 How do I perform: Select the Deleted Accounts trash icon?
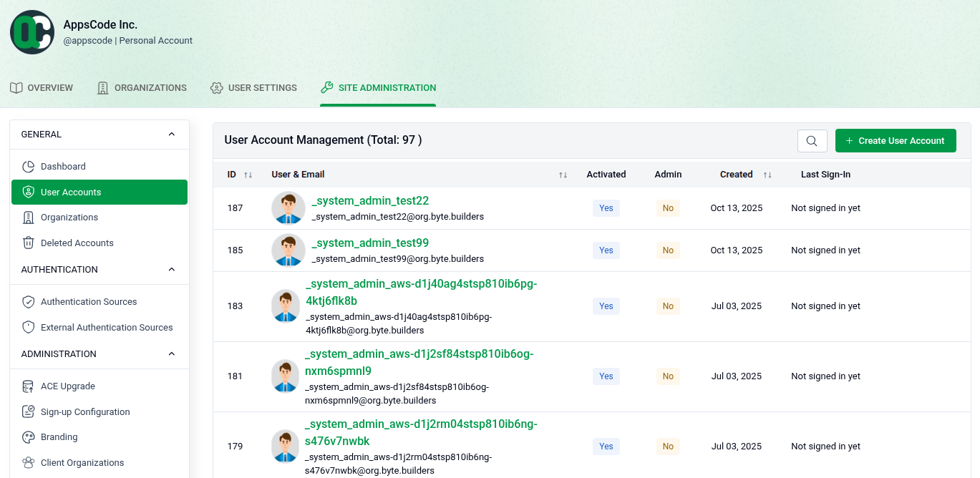(x=28, y=243)
